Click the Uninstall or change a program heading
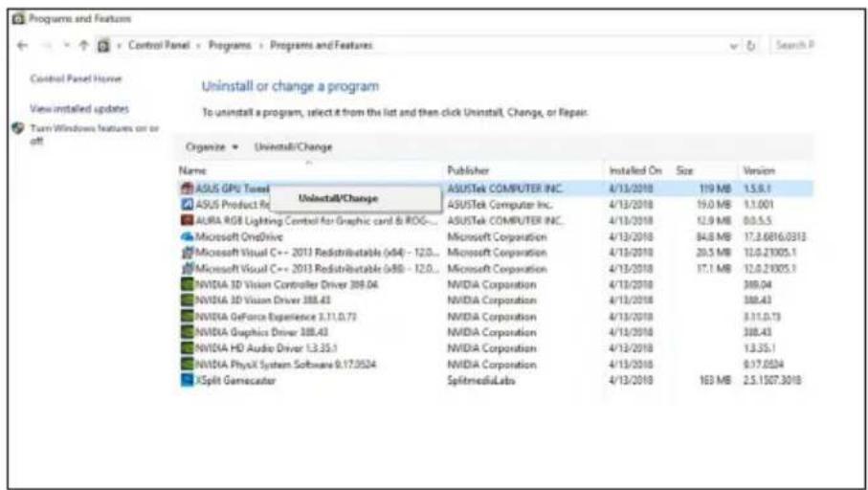This screenshot has height=490, width=868. click(290, 86)
